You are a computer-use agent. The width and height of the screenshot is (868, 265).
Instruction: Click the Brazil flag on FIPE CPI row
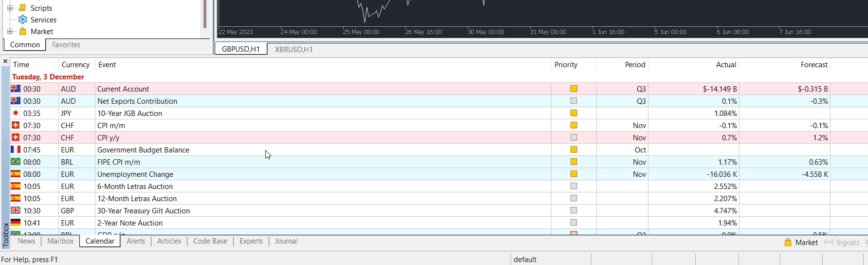[x=16, y=162]
